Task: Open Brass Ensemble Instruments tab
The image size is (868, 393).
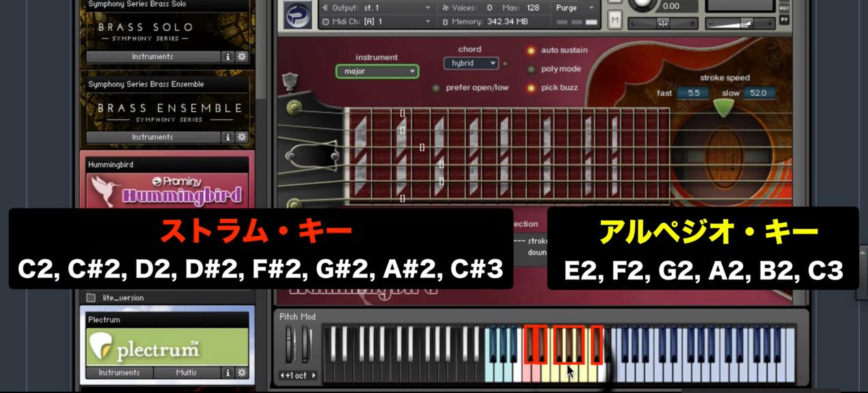Action: [x=152, y=137]
